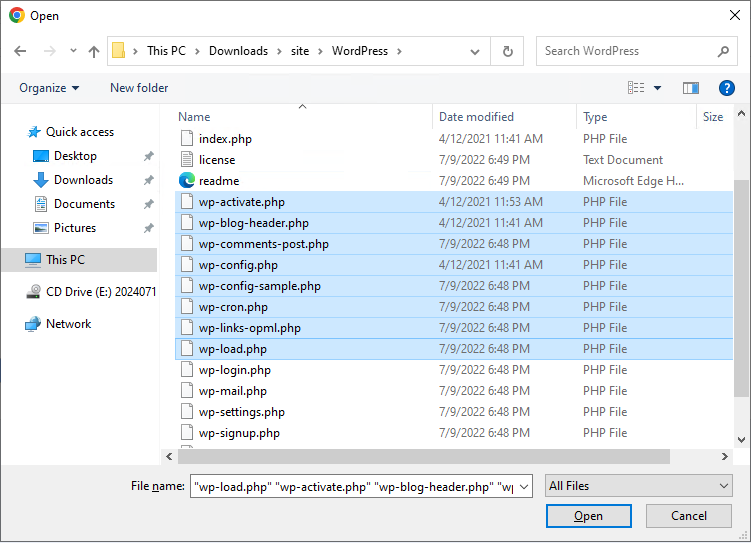Select wp-settings.php file
751x543 pixels.
454,412
